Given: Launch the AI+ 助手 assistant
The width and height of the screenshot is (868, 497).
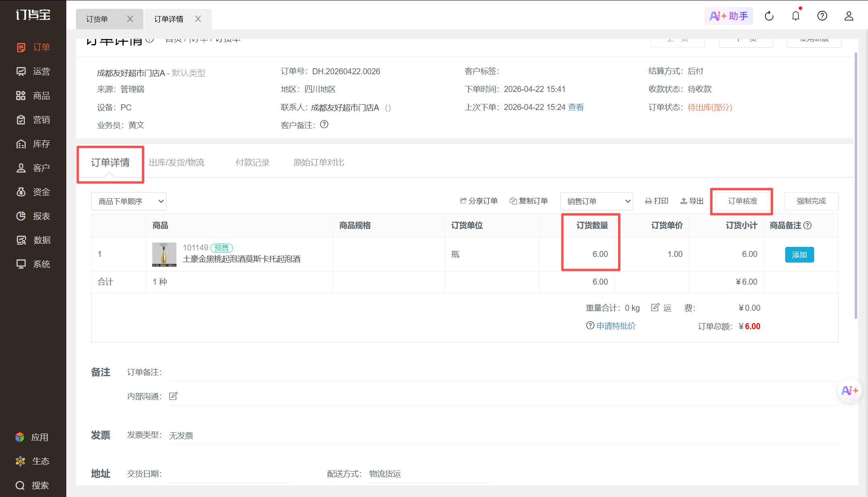Looking at the screenshot, I should tap(729, 16).
